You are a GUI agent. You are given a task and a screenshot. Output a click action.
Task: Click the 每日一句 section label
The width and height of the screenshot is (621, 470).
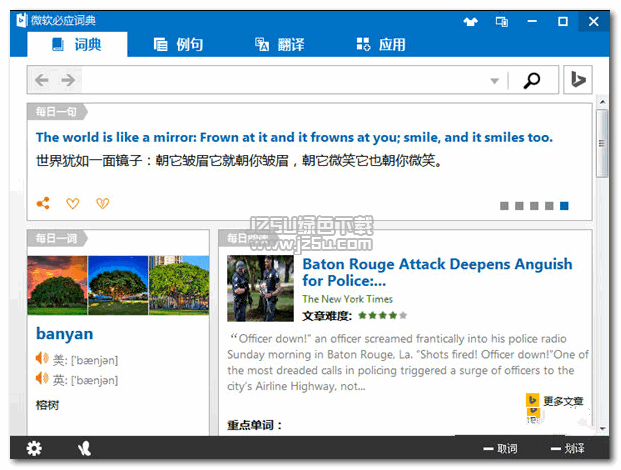point(57,112)
